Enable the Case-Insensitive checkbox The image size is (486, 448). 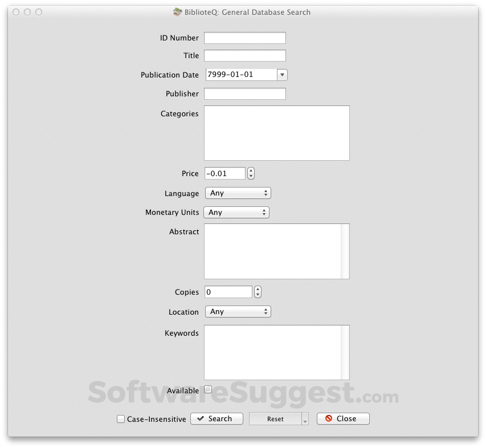pos(120,418)
